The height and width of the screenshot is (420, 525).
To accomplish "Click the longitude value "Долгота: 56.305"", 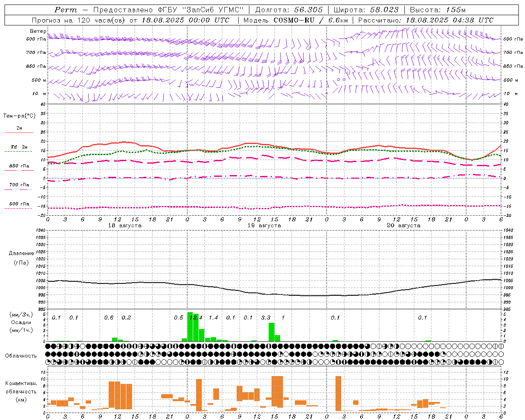I will tap(289, 10).
